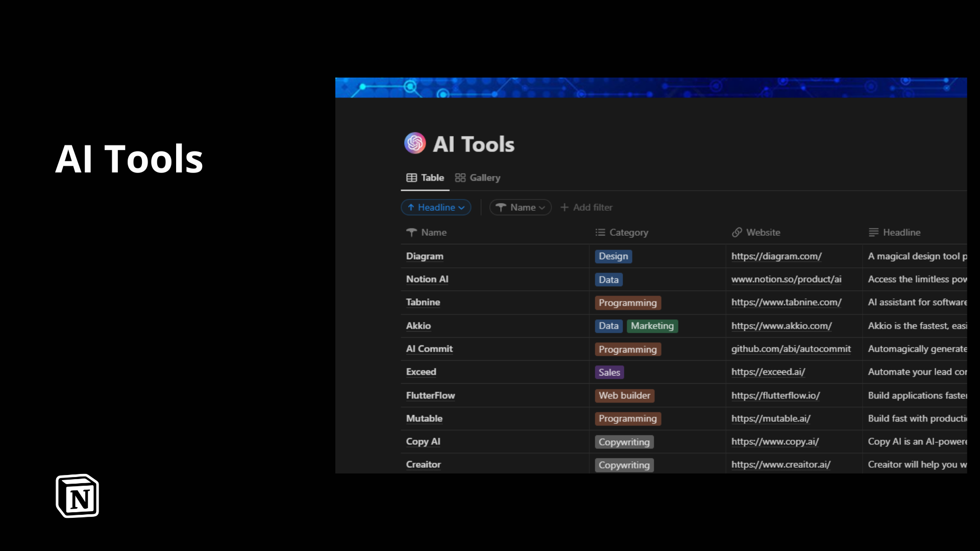Screen dimensions: 980x551
Task: Click the Programming tag on Tabnine row
Action: pyautogui.click(x=628, y=303)
